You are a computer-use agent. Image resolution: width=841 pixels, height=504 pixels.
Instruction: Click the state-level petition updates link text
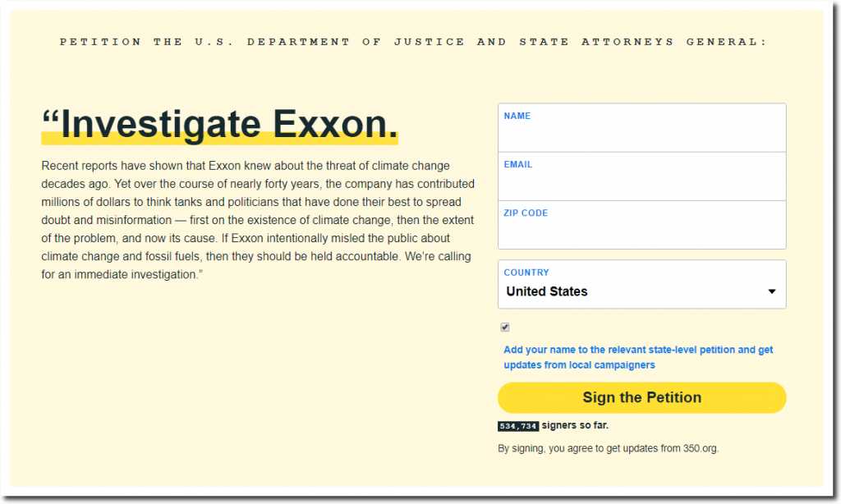pyautogui.click(x=638, y=357)
